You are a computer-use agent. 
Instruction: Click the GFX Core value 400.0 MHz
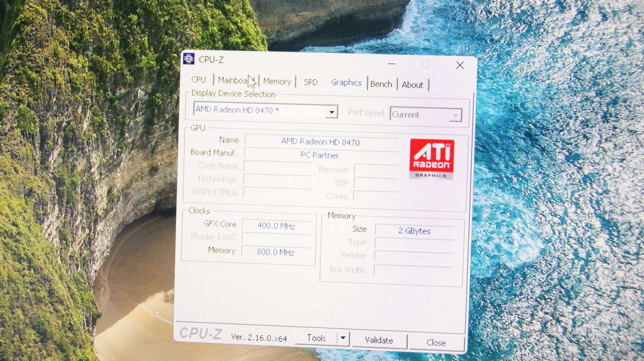pos(276,226)
